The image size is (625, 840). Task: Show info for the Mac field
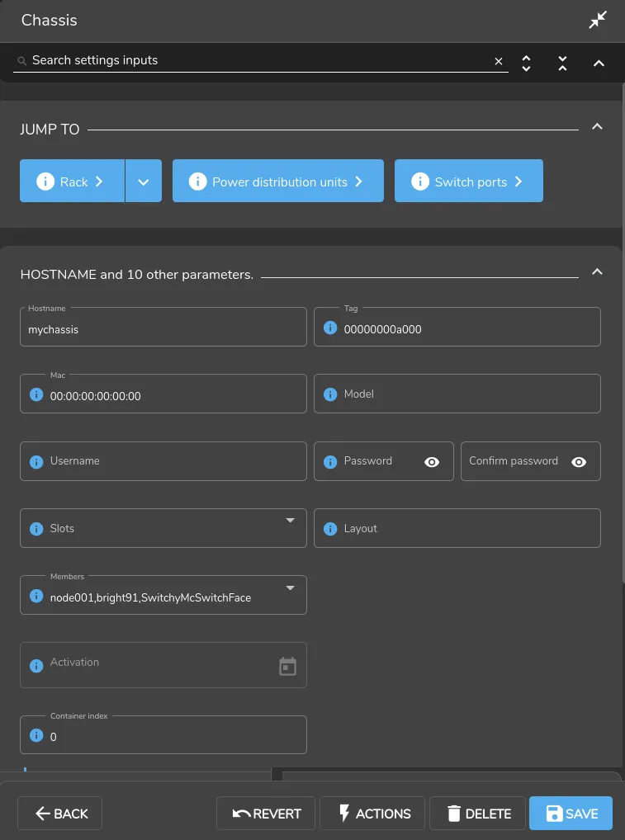tap(36, 394)
